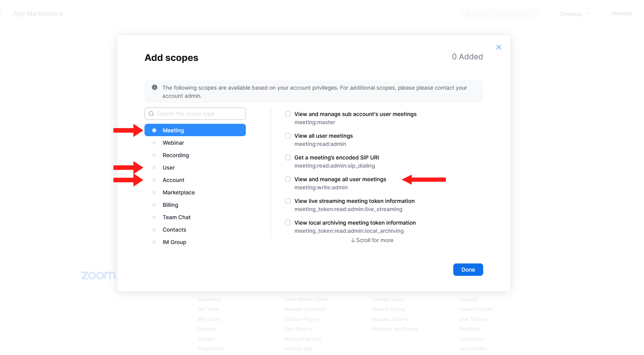Check View and manage all user meetings
The width and height of the screenshot is (644, 355).
point(288,179)
